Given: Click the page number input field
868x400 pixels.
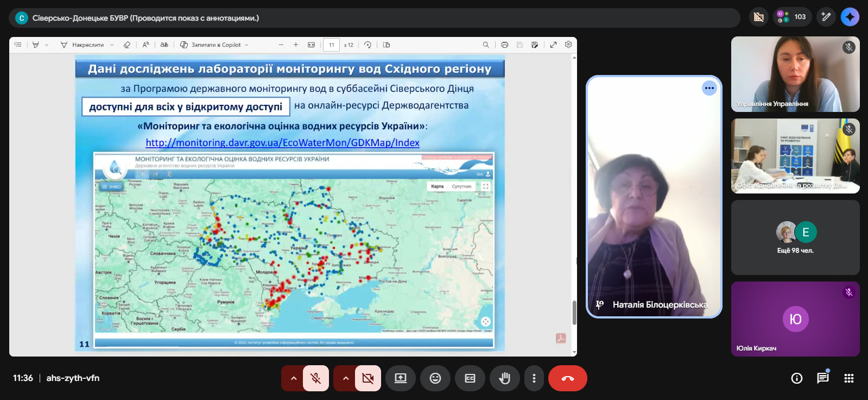Looking at the screenshot, I should pyautogui.click(x=331, y=45).
